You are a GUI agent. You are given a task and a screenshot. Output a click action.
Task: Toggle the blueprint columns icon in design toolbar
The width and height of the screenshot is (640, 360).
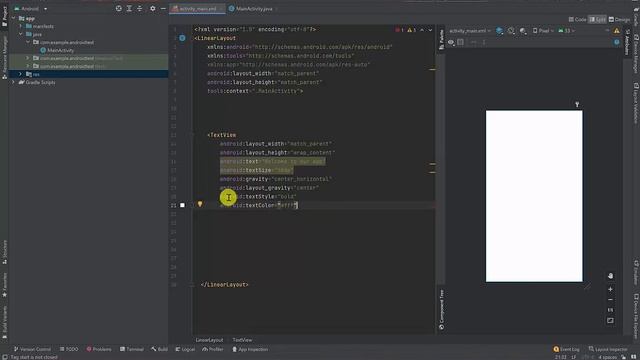[460, 42]
